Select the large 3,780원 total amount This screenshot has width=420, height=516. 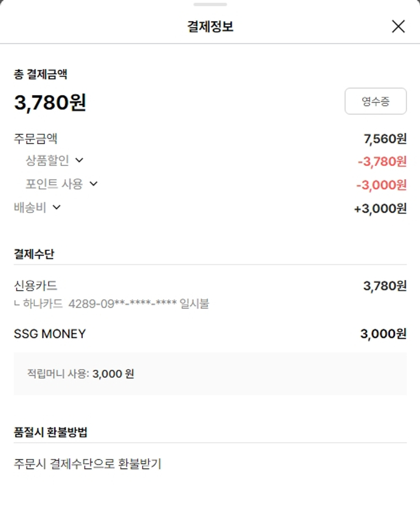click(50, 103)
